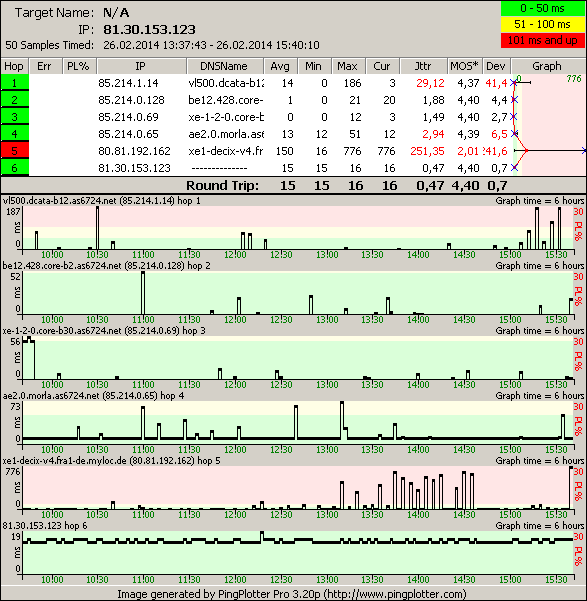587x601 pixels.
Task: Click the Graph column header
Action: tap(547, 66)
